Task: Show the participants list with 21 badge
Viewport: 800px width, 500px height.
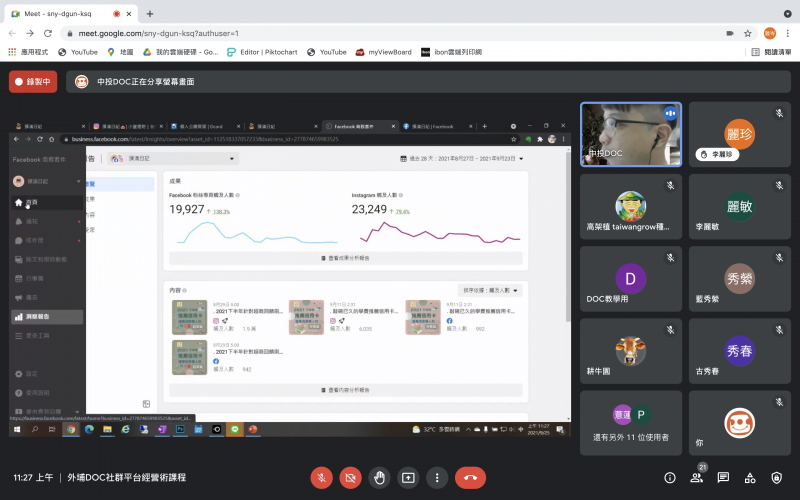Action: [696, 478]
